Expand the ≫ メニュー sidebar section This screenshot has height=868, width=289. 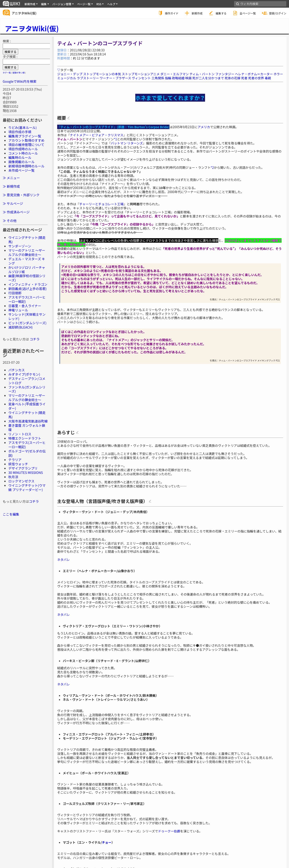click(11, 178)
